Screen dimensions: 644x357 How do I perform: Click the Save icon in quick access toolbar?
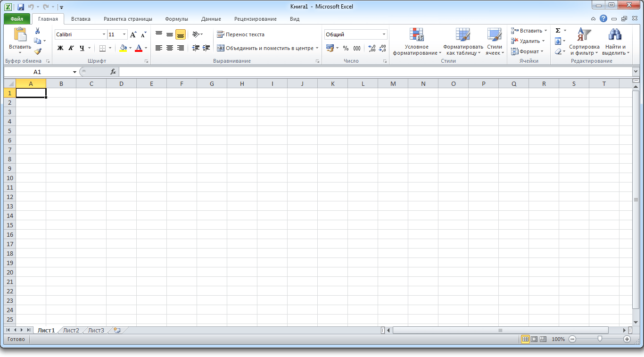tap(21, 7)
